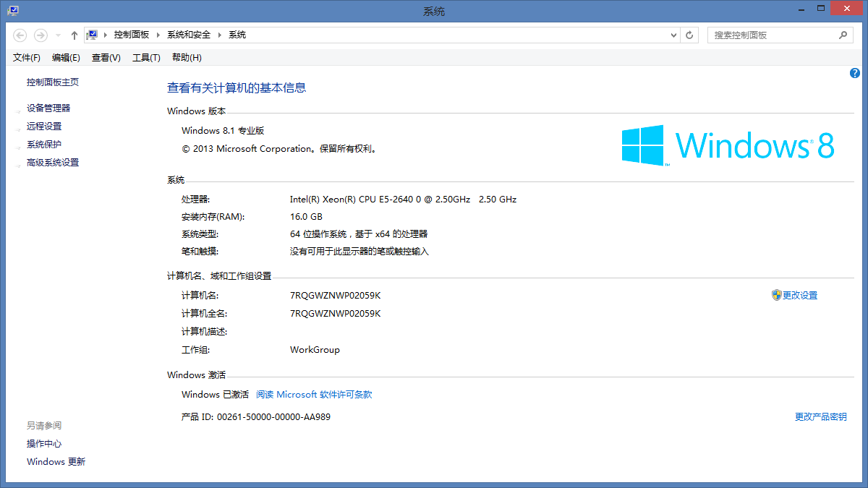Open help with the blue question mark
The width and height of the screenshot is (868, 488).
point(855,73)
